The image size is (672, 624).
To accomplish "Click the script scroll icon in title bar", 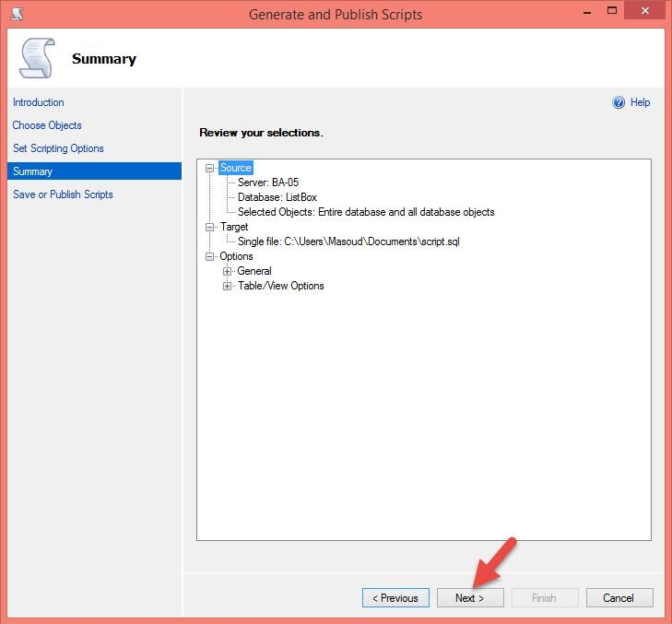I will pos(17,14).
